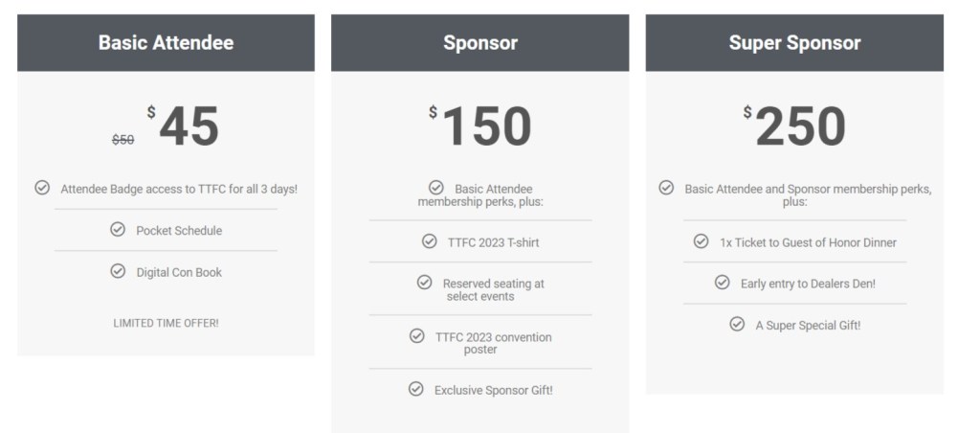Click checkmark beside Attendee Badge access line
Image resolution: width=980 pixels, height=433 pixels.
click(42, 188)
